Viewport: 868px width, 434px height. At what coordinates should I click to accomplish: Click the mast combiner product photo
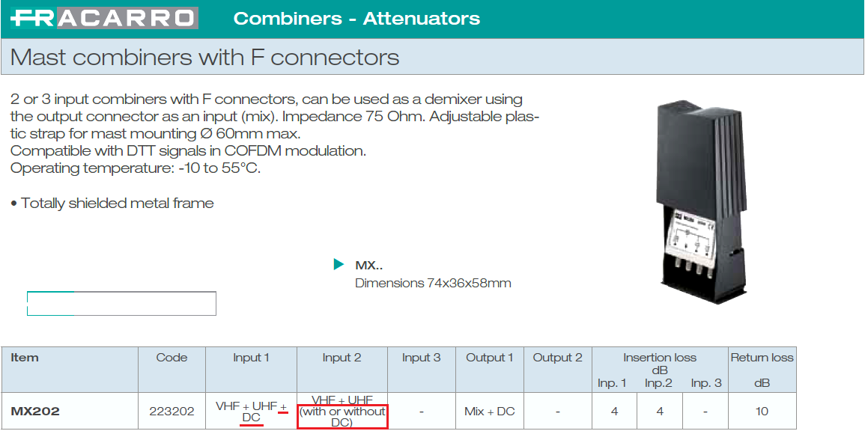click(x=700, y=202)
